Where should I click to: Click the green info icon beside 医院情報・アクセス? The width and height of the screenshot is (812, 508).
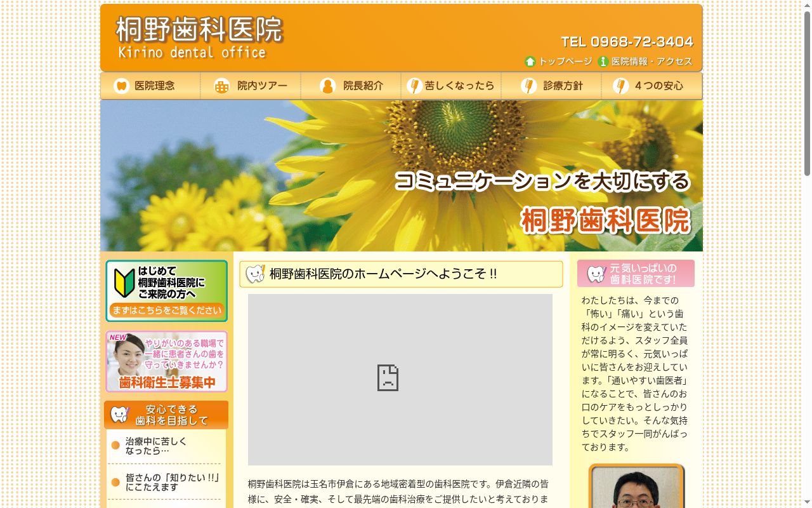click(x=603, y=62)
